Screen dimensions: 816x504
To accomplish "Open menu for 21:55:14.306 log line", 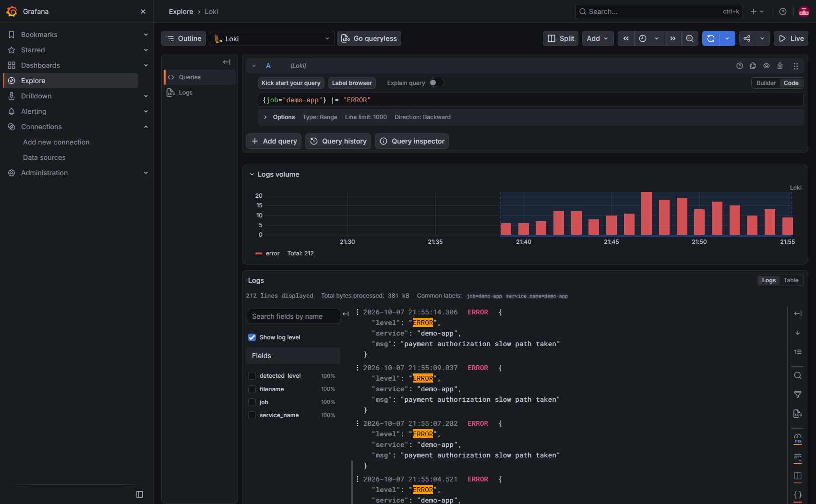I will pyautogui.click(x=358, y=312).
